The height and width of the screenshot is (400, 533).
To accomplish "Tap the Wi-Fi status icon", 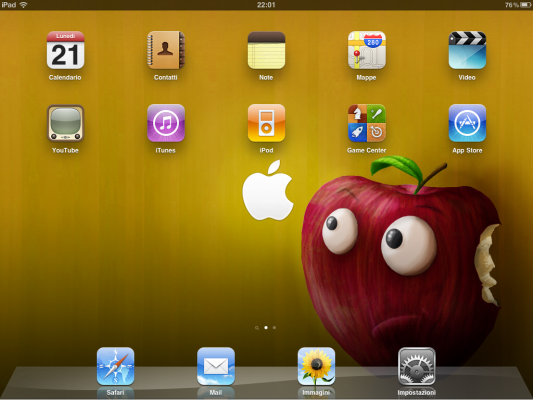I will [x=23, y=5].
